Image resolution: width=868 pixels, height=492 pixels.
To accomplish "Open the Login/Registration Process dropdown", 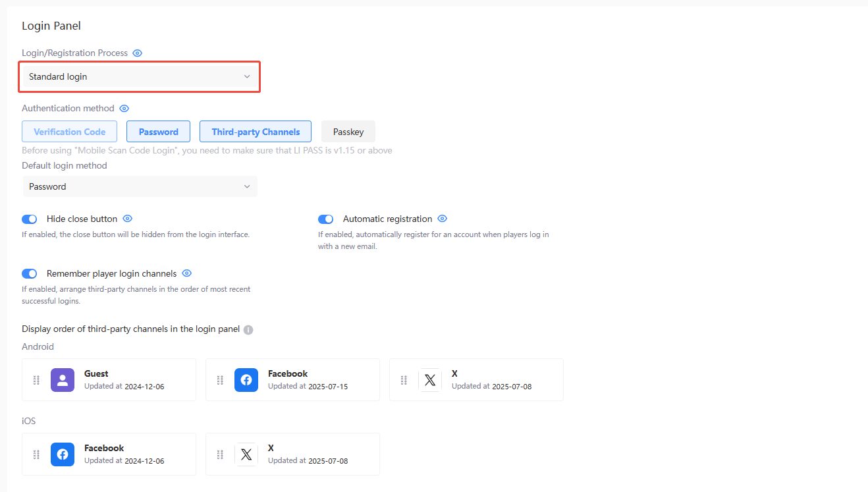I will (139, 76).
